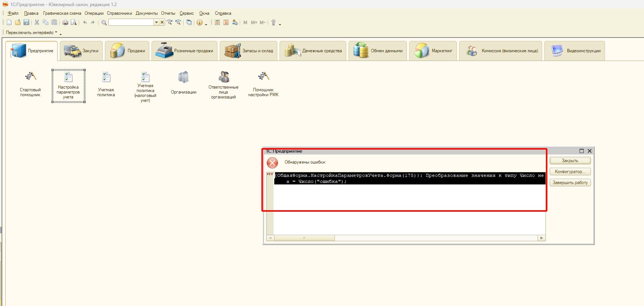The image size is (644, 306).
Task: Switch to the Предприятие tab
Action: 31,51
